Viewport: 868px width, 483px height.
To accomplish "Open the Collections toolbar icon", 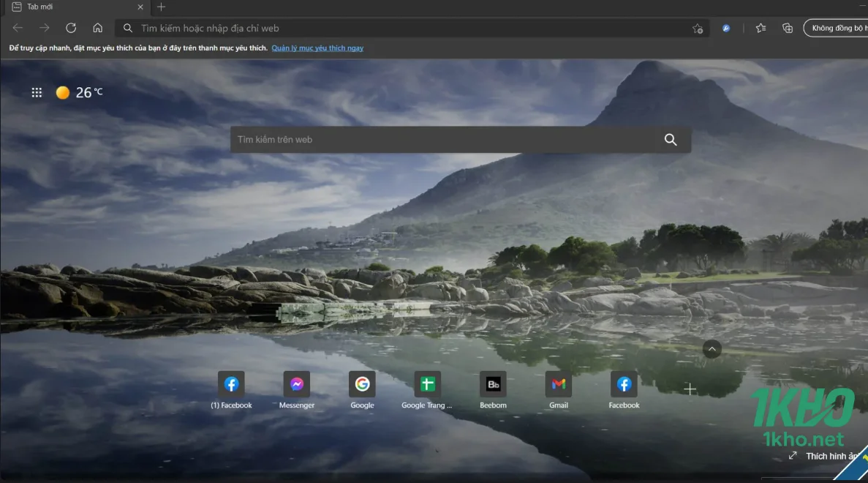I will pos(788,29).
